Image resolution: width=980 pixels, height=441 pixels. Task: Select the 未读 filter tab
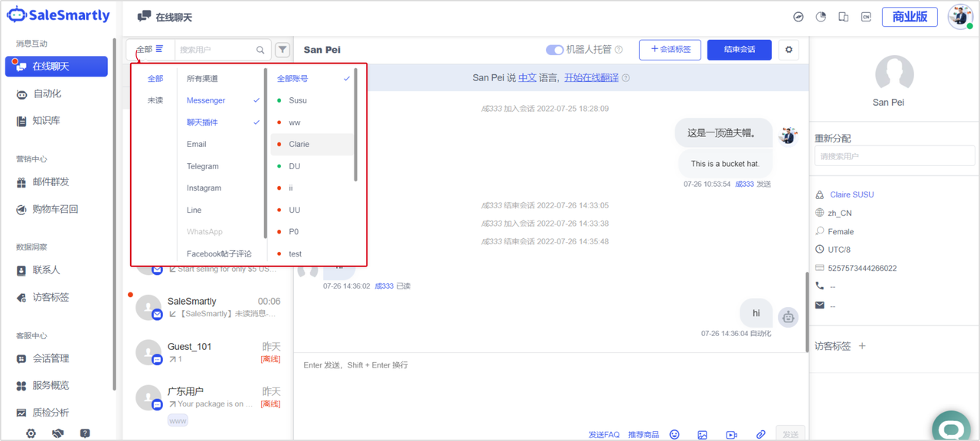point(155,100)
